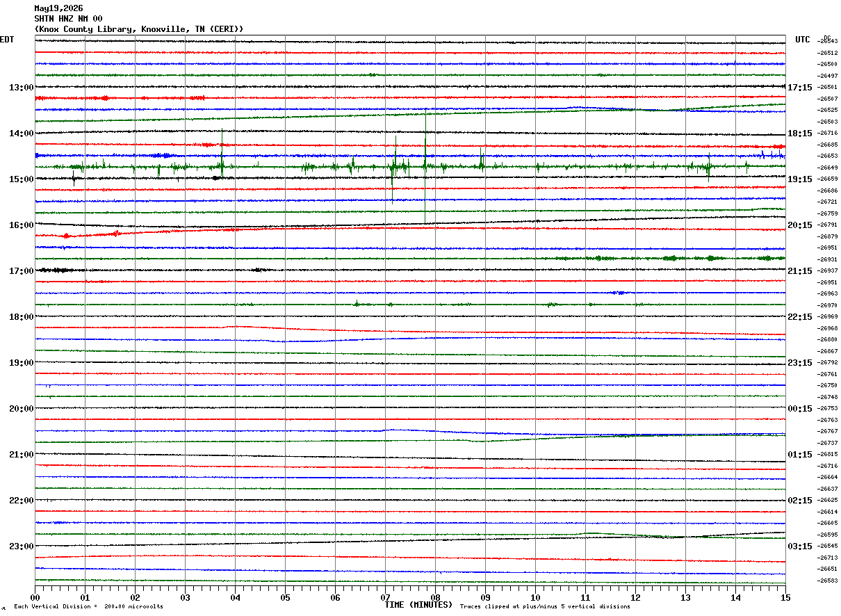Click the Knox County Library location title

point(139,29)
